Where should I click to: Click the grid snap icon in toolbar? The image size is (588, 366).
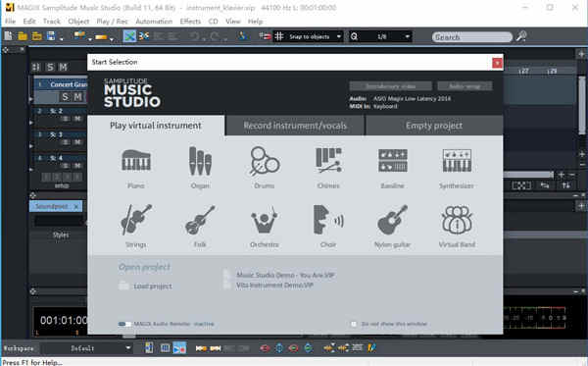(279, 36)
